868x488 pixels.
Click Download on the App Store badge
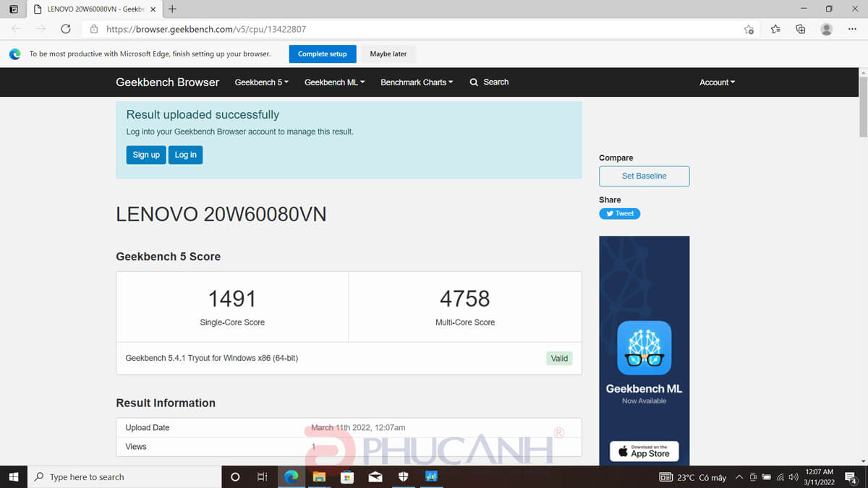pyautogui.click(x=644, y=451)
